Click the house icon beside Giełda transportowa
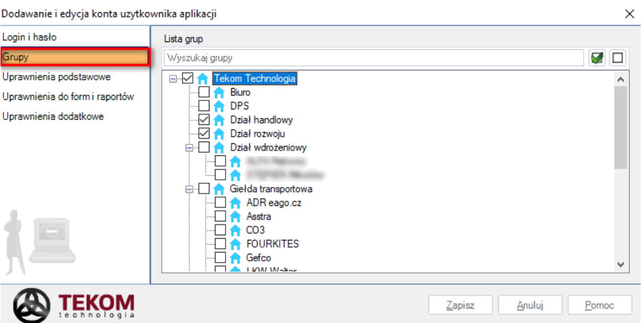The image size is (644, 323). pyautogui.click(x=219, y=189)
